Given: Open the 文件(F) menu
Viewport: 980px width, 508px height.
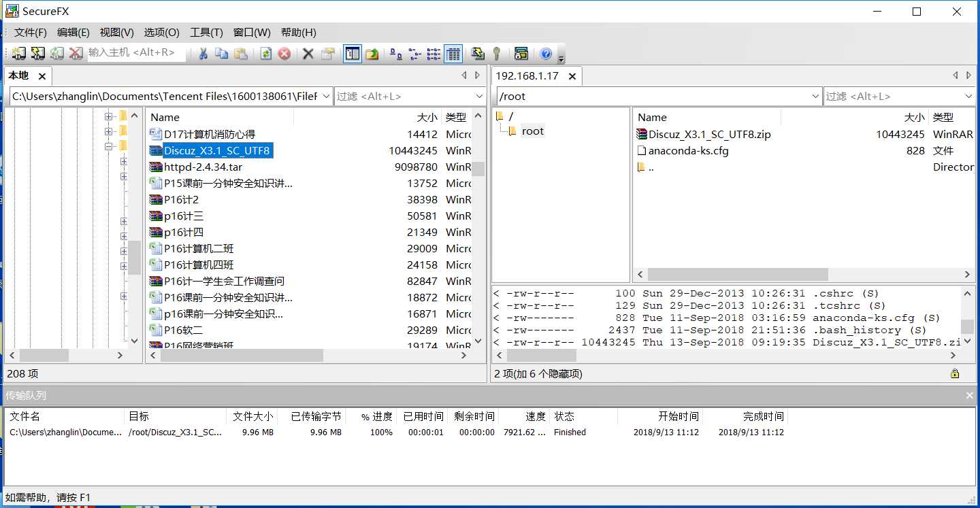Looking at the screenshot, I should coord(31,32).
